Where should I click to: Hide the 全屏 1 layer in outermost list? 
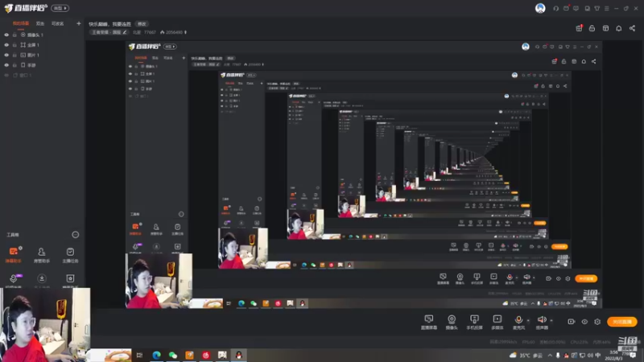pyautogui.click(x=6, y=45)
